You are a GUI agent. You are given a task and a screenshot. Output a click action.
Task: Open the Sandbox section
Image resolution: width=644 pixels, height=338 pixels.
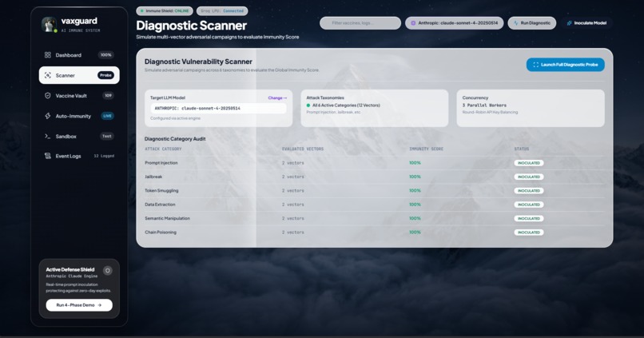coord(79,136)
